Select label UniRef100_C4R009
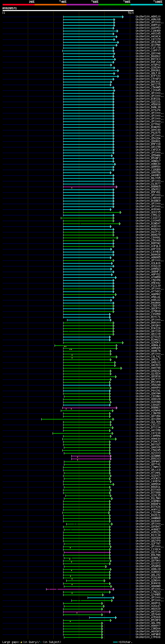 click(x=148, y=198)
